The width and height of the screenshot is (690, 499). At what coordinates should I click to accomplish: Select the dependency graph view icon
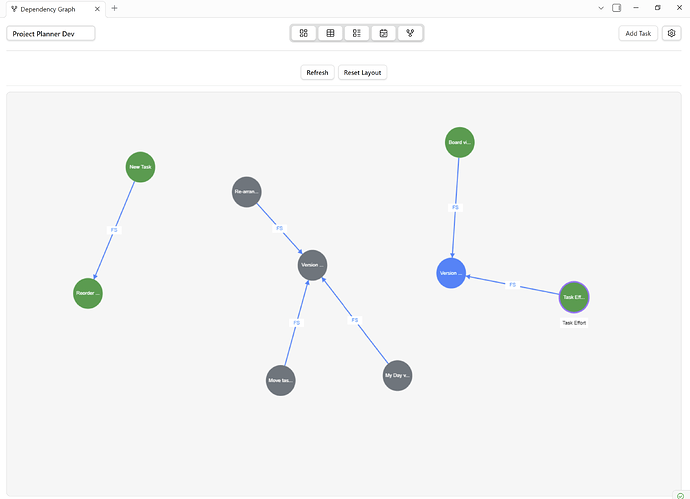[x=410, y=33]
